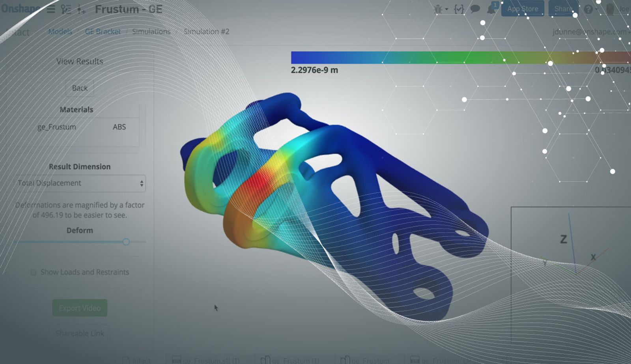631x364 pixels.
Task: Click the Back button
Action: coord(80,88)
